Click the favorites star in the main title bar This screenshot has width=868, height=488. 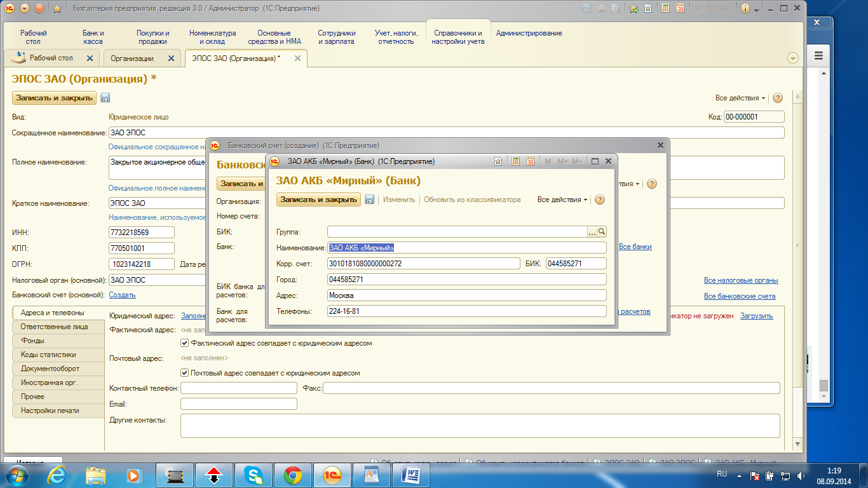648,8
